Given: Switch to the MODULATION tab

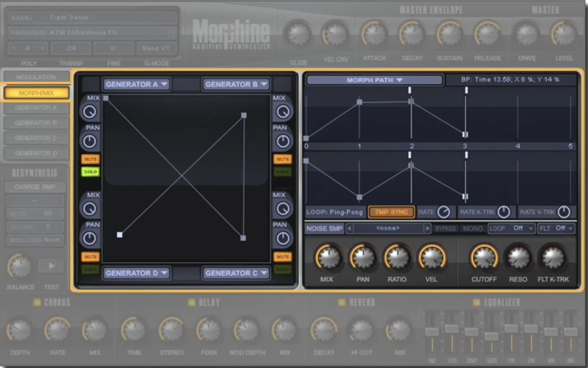Looking at the screenshot, I should point(36,77).
